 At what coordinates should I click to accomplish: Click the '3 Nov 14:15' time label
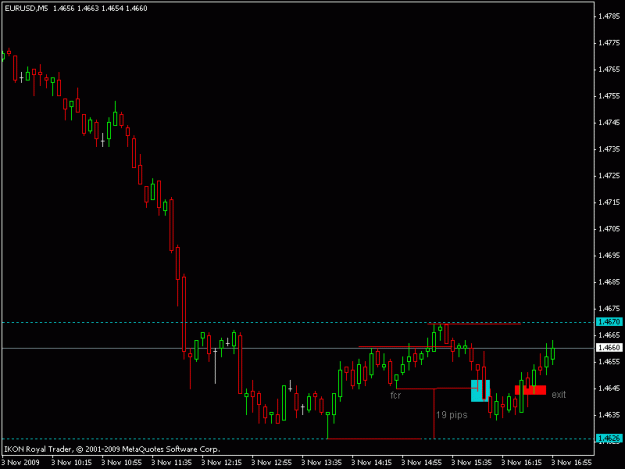[371, 463]
